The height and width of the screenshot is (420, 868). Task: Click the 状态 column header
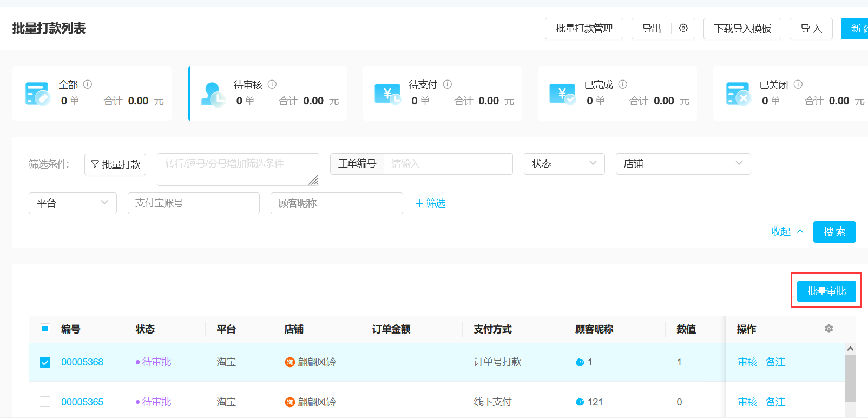145,329
